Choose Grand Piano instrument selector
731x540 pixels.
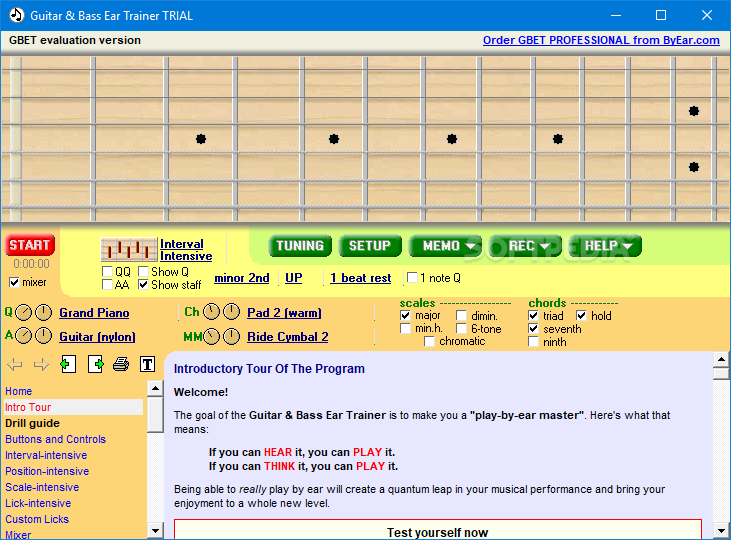94,313
